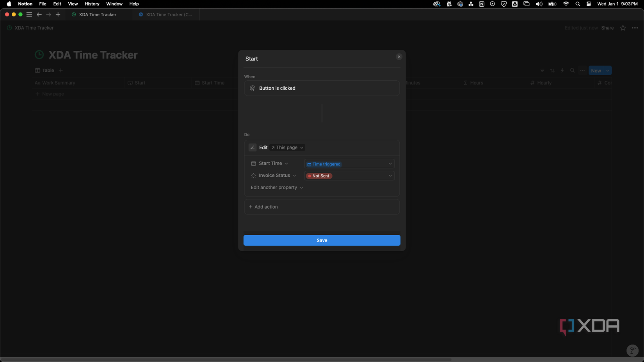Expand the New button dropdown arrow
644x362 pixels.
point(608,71)
